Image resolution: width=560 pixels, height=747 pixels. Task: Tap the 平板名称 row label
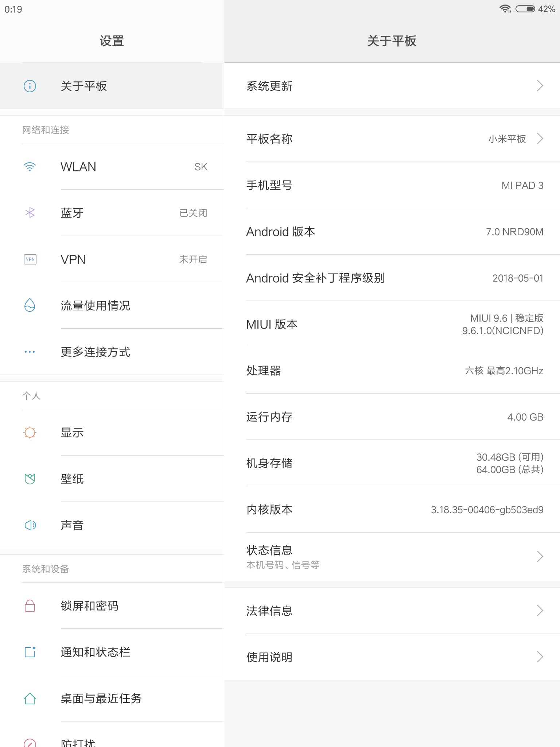(x=269, y=139)
